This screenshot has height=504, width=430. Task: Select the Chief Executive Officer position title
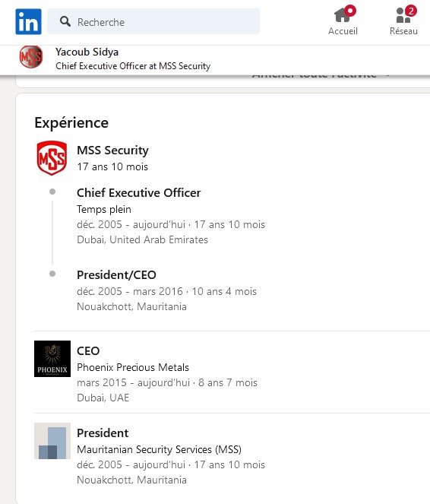[x=139, y=192]
